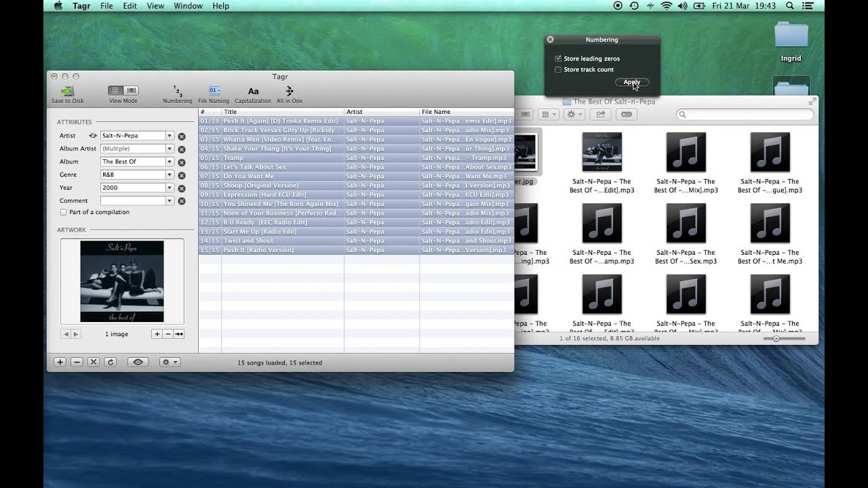Image resolution: width=868 pixels, height=488 pixels.
Task: Expand the Year dropdown arrow
Action: (x=170, y=187)
